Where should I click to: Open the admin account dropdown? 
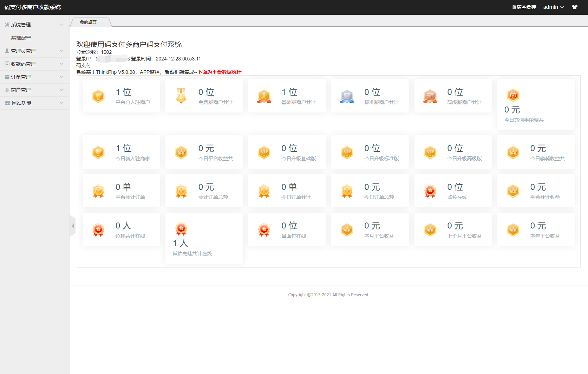pos(553,7)
